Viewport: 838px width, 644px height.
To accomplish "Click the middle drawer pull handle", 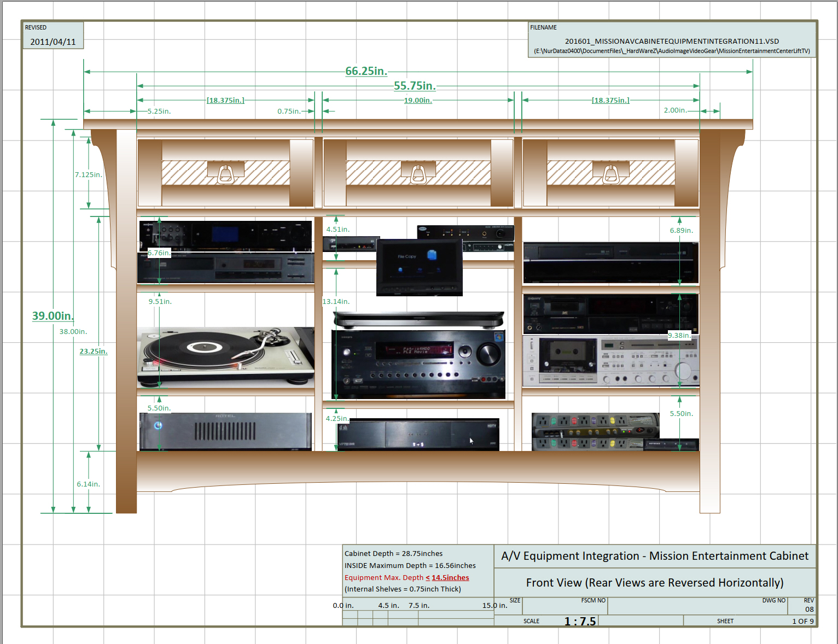I will [x=418, y=174].
